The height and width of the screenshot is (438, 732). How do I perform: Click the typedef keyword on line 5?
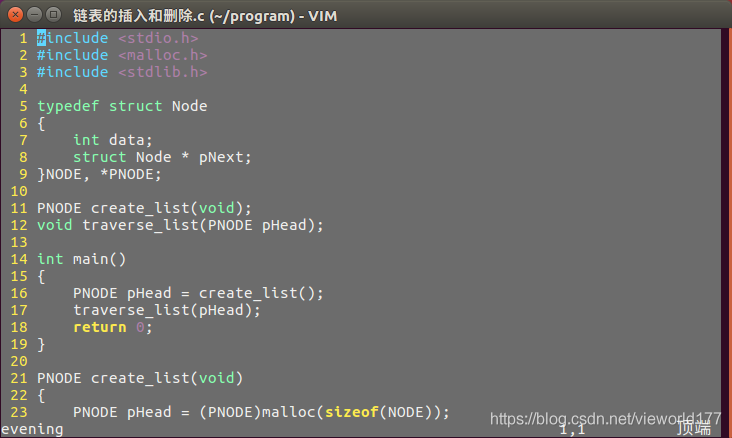[x=68, y=106]
